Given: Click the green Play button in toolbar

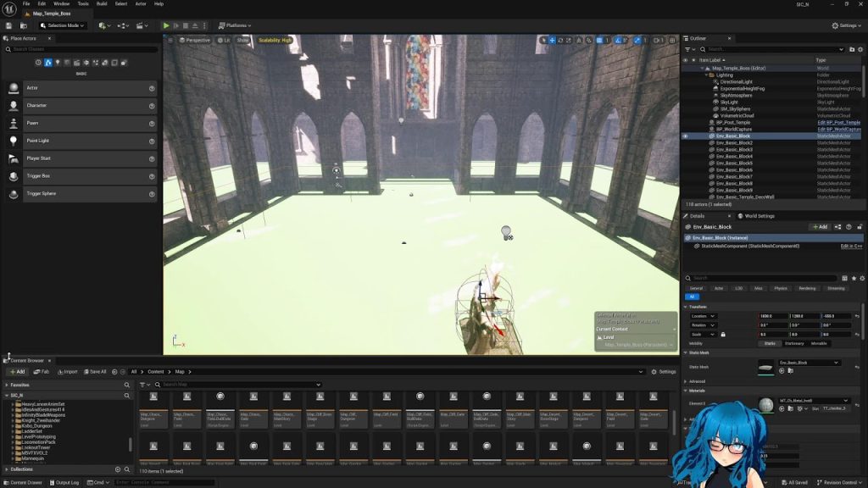Looking at the screenshot, I should tap(166, 25).
